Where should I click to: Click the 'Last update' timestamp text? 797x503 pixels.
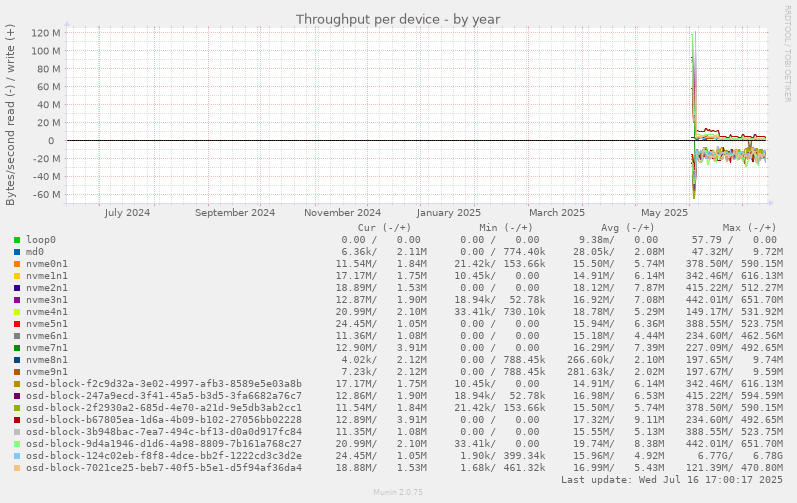[672, 480]
